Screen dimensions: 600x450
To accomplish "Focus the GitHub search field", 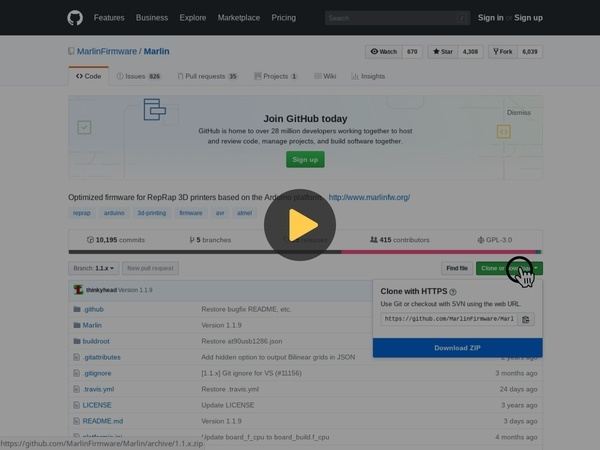I will [x=398, y=18].
